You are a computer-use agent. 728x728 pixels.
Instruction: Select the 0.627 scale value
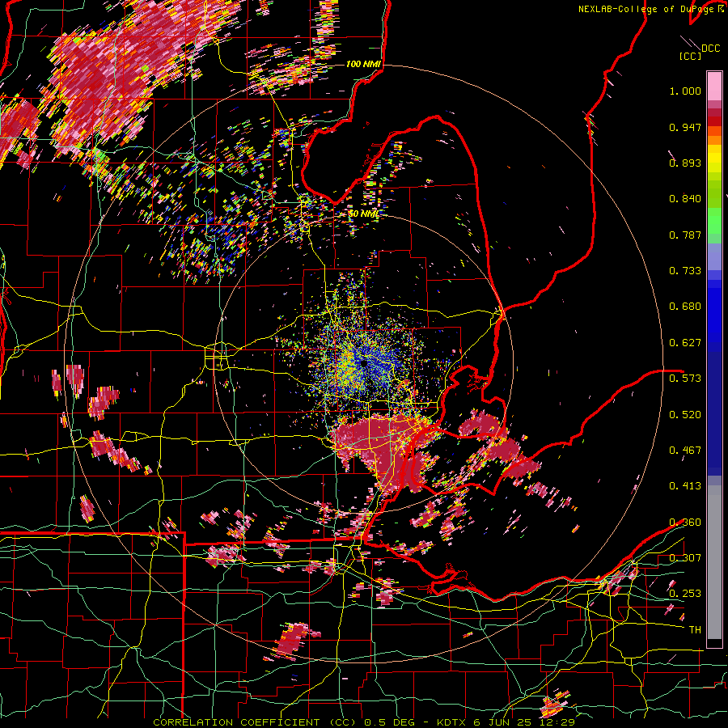click(x=685, y=343)
